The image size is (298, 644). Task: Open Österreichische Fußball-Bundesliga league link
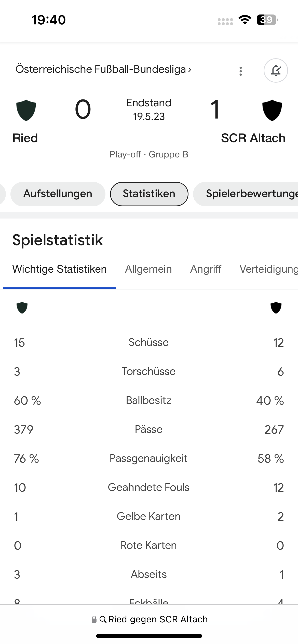(x=101, y=69)
